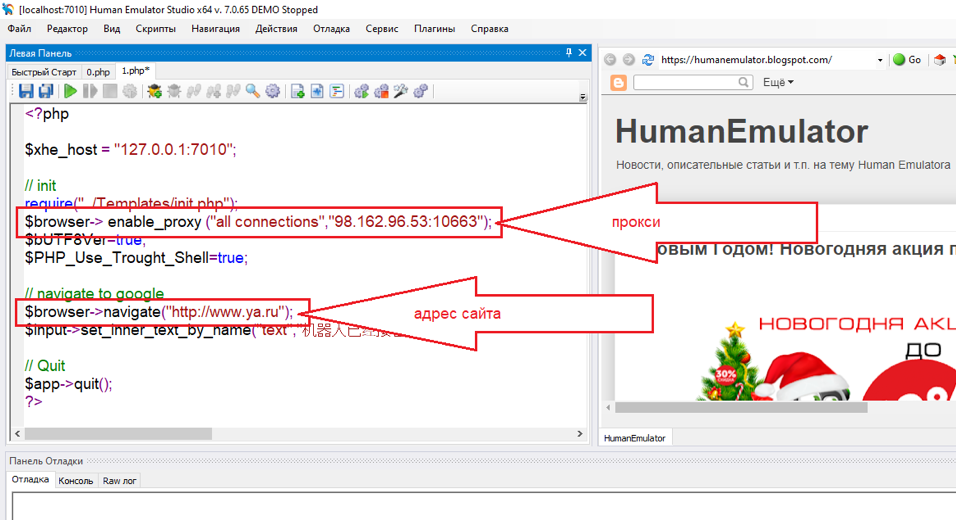This screenshot has height=520, width=956.
Task: Open the Файл menu
Action: [x=20, y=29]
